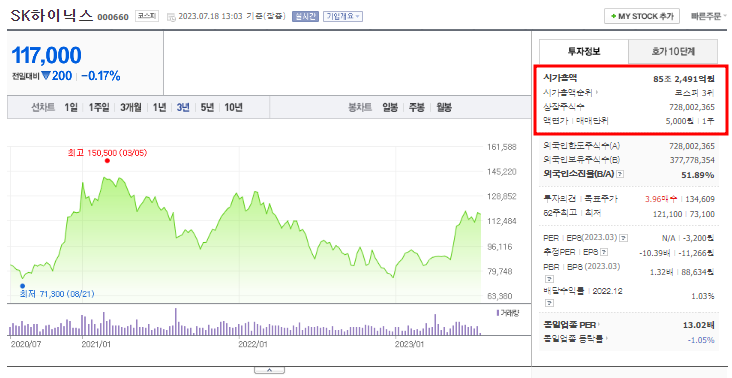Click the 거래량 volume legend
The image size is (732, 378).
(x=507, y=312)
